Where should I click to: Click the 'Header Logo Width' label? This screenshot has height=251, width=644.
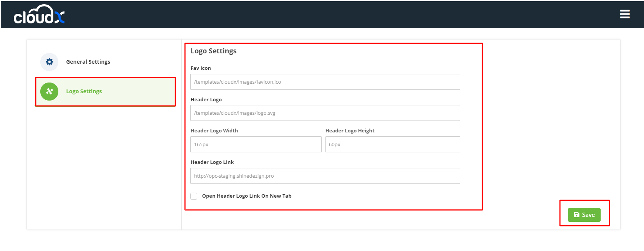214,131
